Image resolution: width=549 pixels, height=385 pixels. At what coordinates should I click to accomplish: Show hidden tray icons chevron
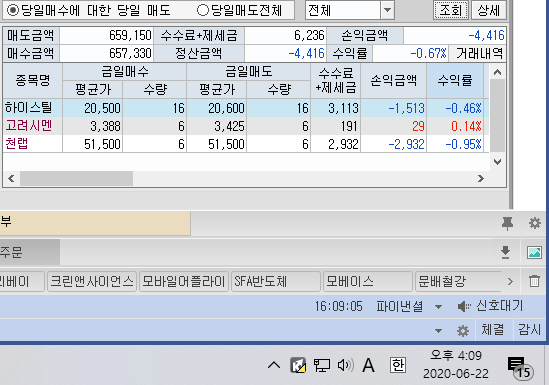tap(274, 365)
